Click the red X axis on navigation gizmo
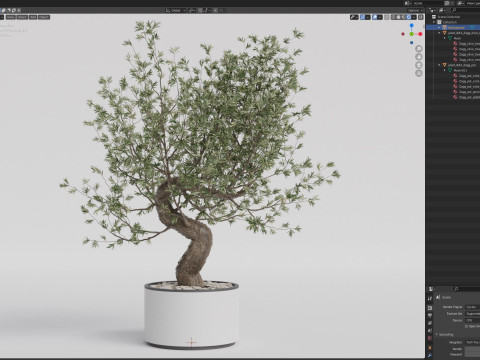Screen dimensions: 480x360 [420, 34]
